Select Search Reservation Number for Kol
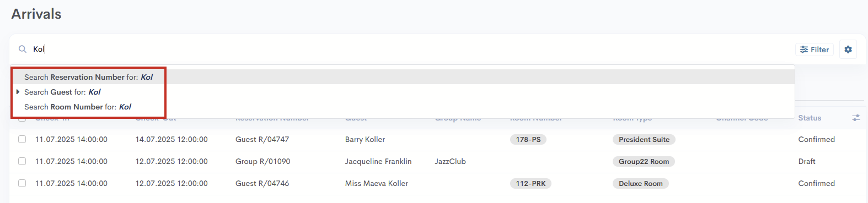Image resolution: width=868 pixels, height=203 pixels. coord(88,77)
